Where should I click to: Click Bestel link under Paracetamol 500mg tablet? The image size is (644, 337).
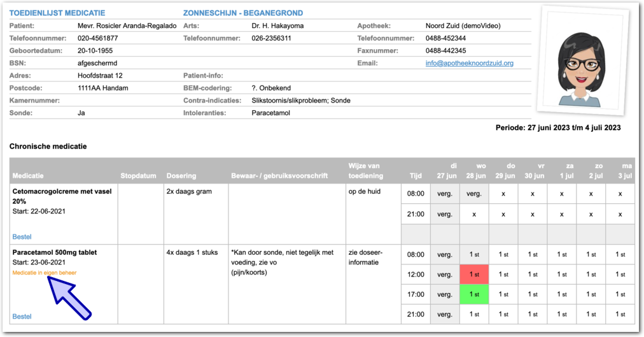[x=22, y=317]
